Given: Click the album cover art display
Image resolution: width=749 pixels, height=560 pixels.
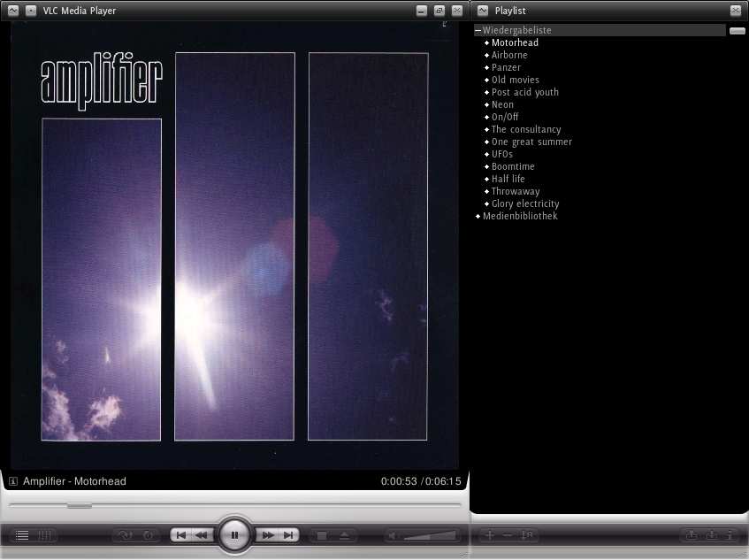Looking at the screenshot, I should [234, 246].
